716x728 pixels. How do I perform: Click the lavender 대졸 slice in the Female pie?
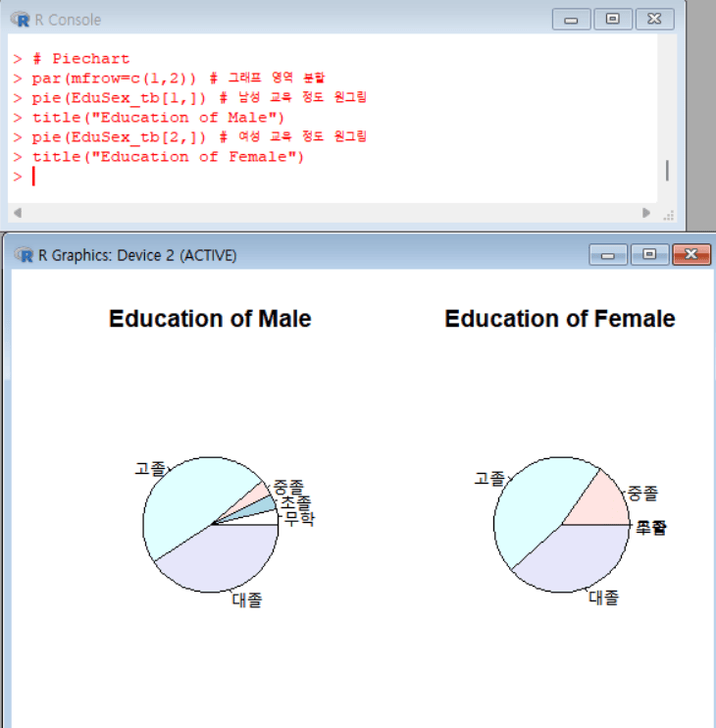point(571,561)
